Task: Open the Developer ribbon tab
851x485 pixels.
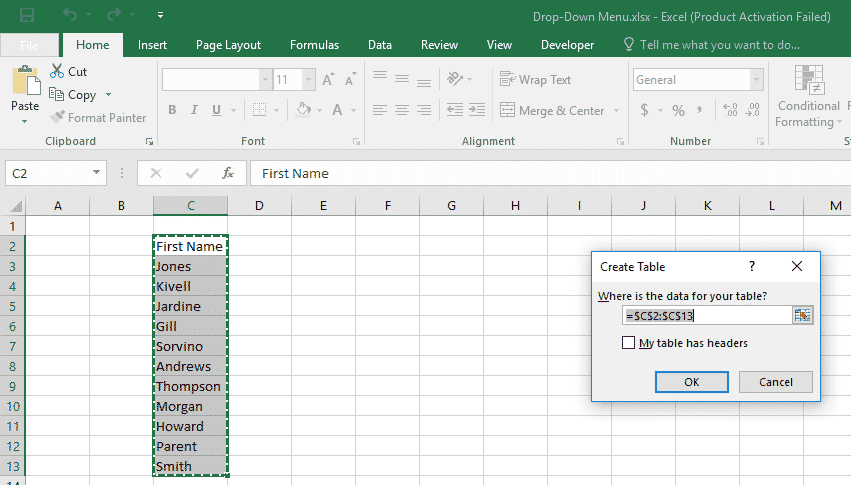Action: click(x=567, y=45)
